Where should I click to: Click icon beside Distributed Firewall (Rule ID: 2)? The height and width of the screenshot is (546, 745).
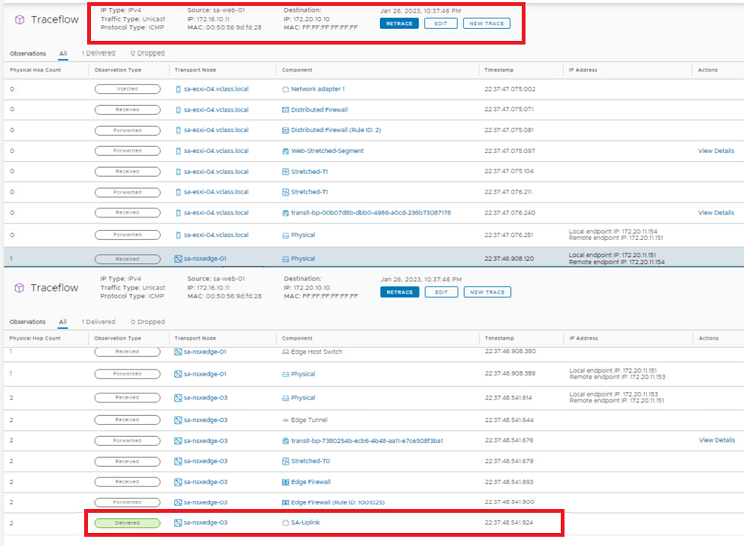285,130
